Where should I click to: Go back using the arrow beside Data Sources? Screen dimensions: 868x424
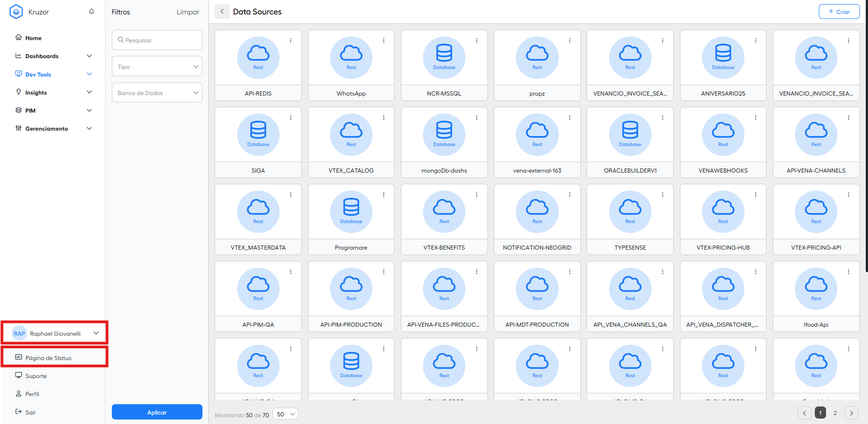(222, 12)
